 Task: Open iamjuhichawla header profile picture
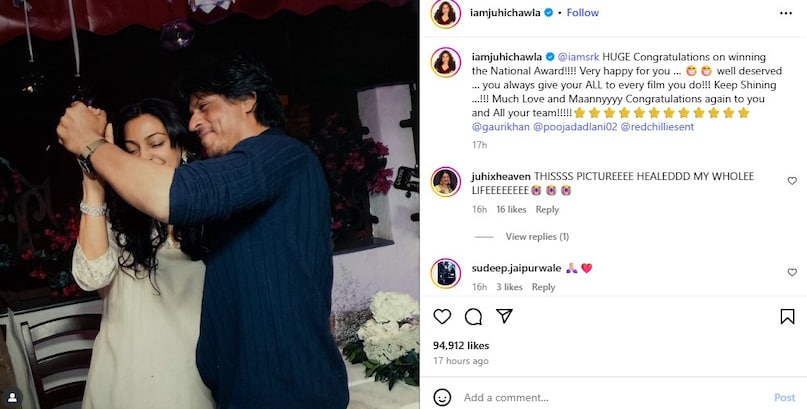point(446,13)
